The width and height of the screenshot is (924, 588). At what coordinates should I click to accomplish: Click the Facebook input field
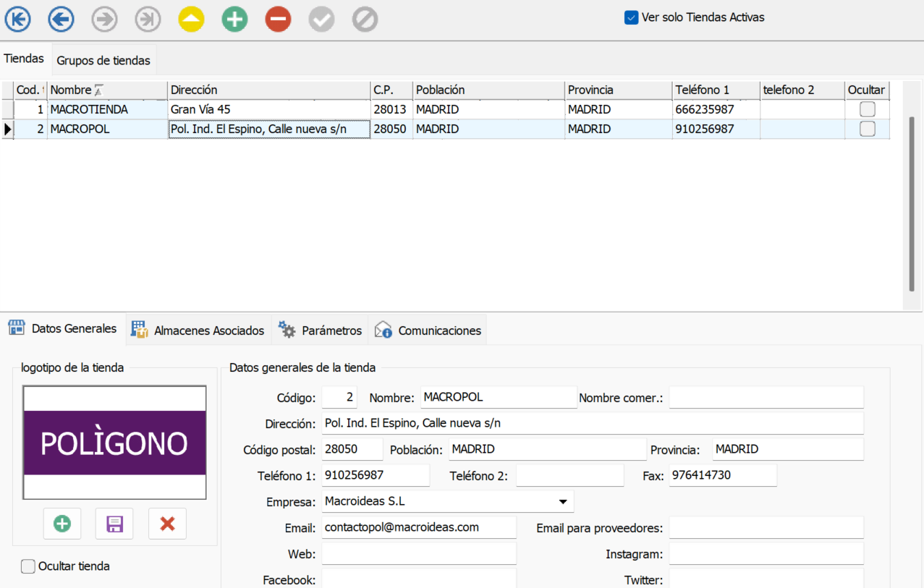pyautogui.click(x=419, y=579)
